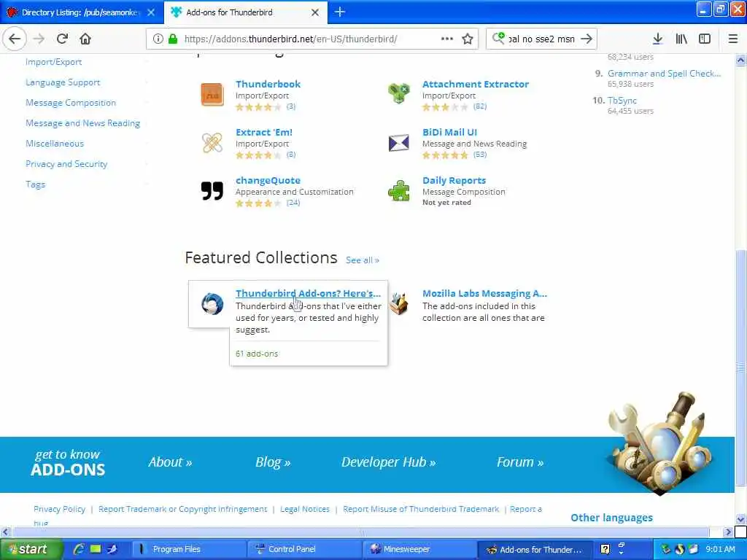Screen dimensions: 747x560
Task: Switch to Minesweeper taskbar window
Action: 420,549
